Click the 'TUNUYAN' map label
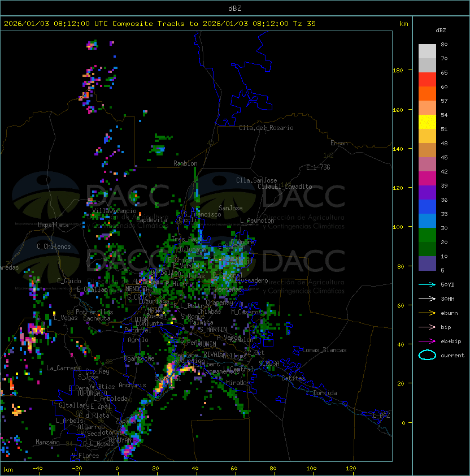 coord(120,440)
